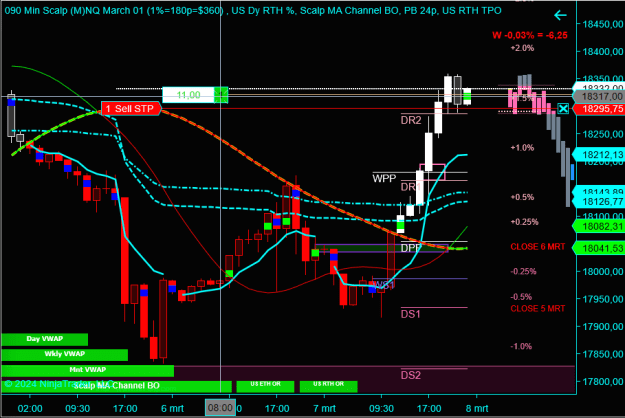Image resolution: width=625 pixels, height=418 pixels.
Task: Click the +2.0% level label
Action: click(x=522, y=48)
